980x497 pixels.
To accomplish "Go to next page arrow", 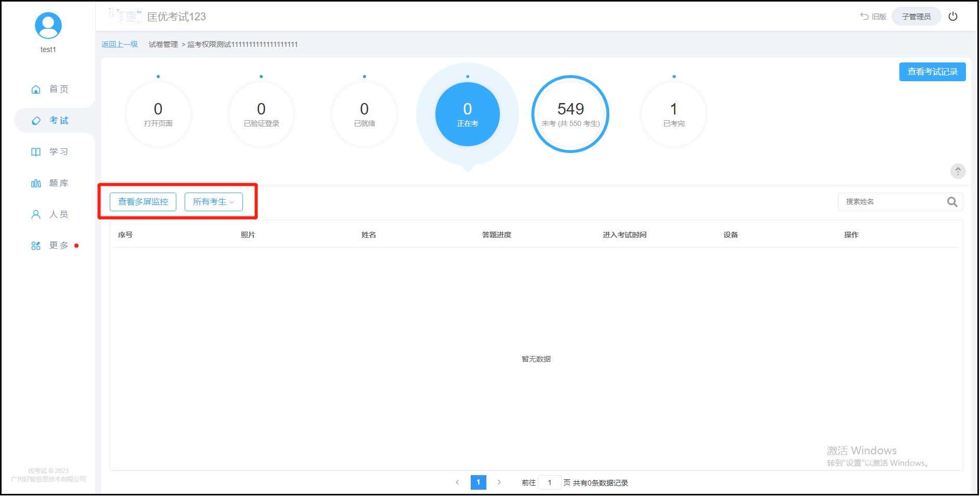I will [x=499, y=482].
